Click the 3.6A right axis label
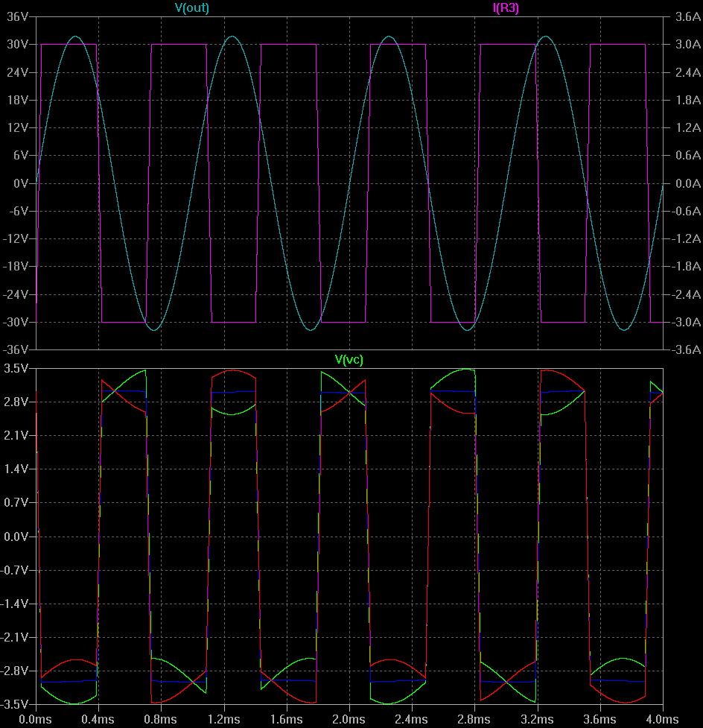Screen dimensions: 703x728 pyautogui.click(x=687, y=16)
